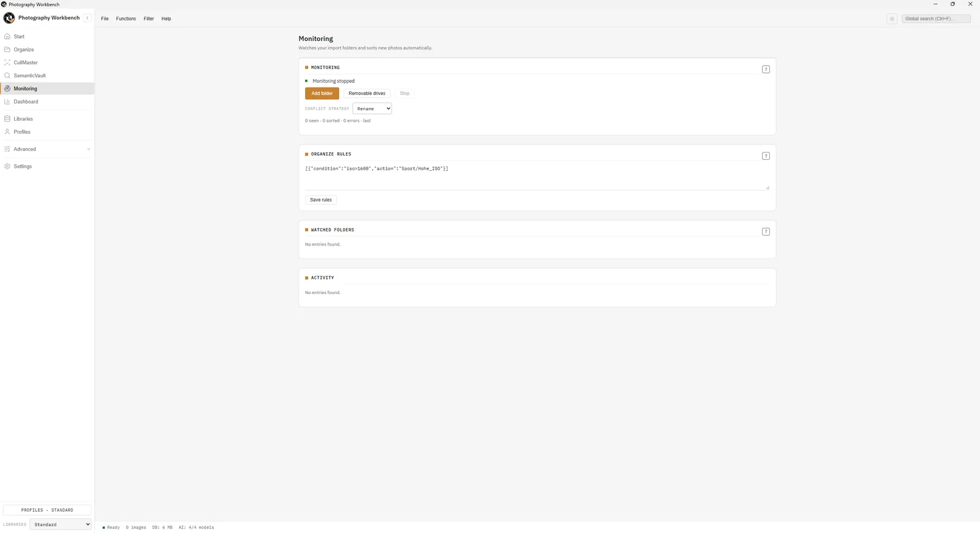Open help for Organize Rules panel
The width and height of the screenshot is (980, 533).
point(766,156)
